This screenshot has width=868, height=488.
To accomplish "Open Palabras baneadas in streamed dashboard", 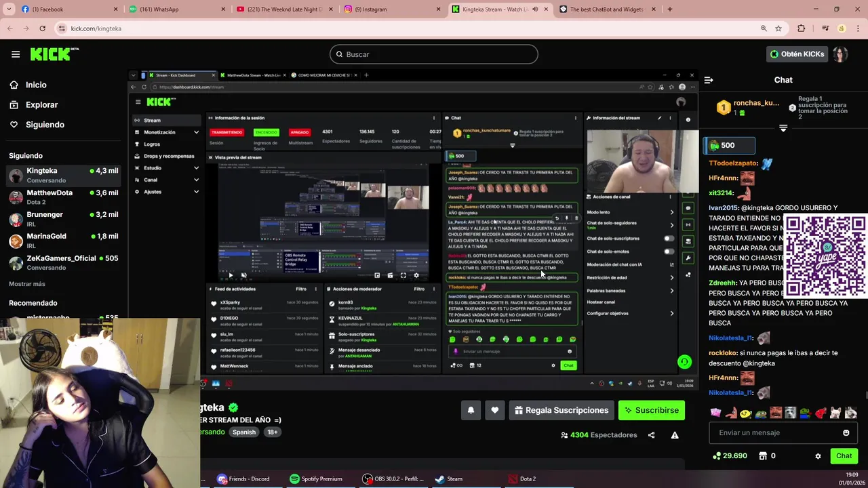I will pyautogui.click(x=631, y=291).
